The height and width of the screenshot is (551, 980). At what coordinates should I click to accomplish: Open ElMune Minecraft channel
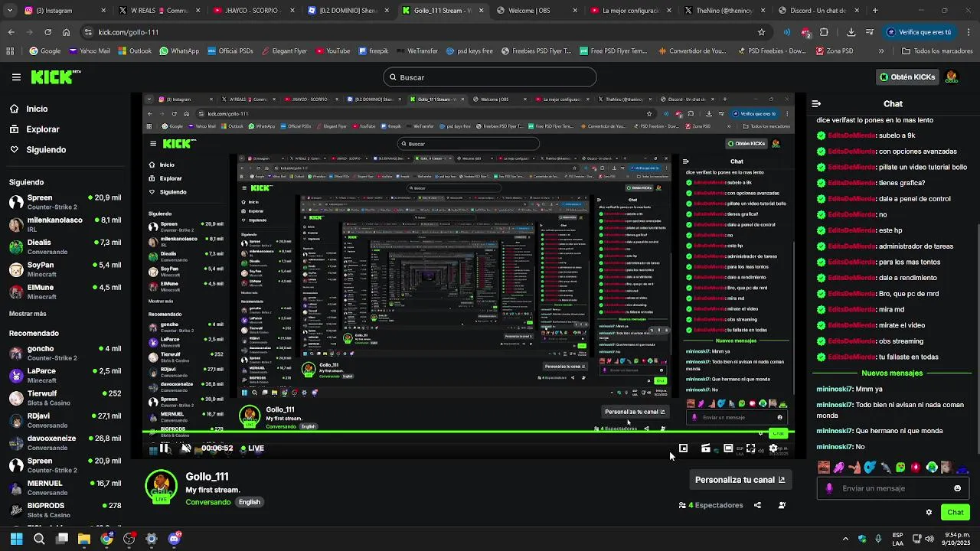click(66, 292)
